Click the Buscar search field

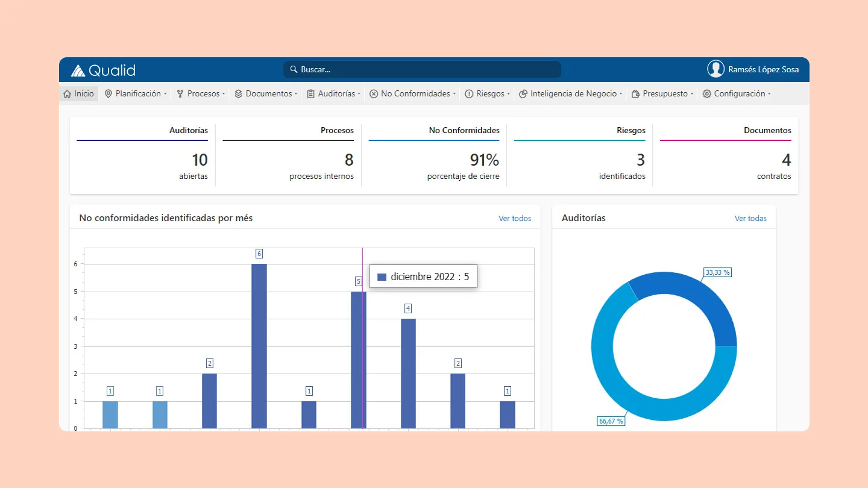pyautogui.click(x=422, y=69)
